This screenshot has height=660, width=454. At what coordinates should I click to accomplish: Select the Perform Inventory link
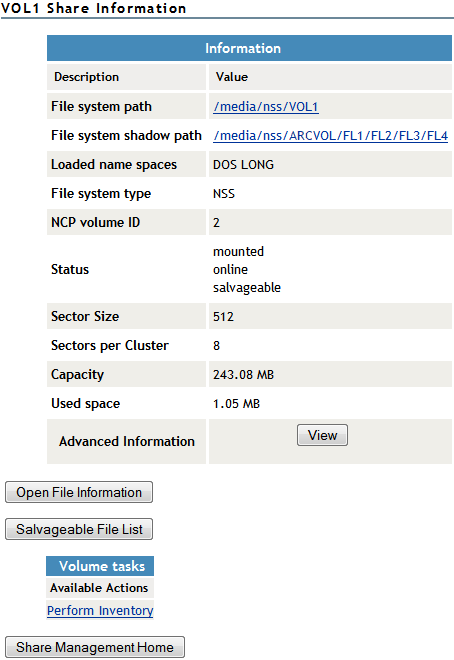click(x=100, y=611)
